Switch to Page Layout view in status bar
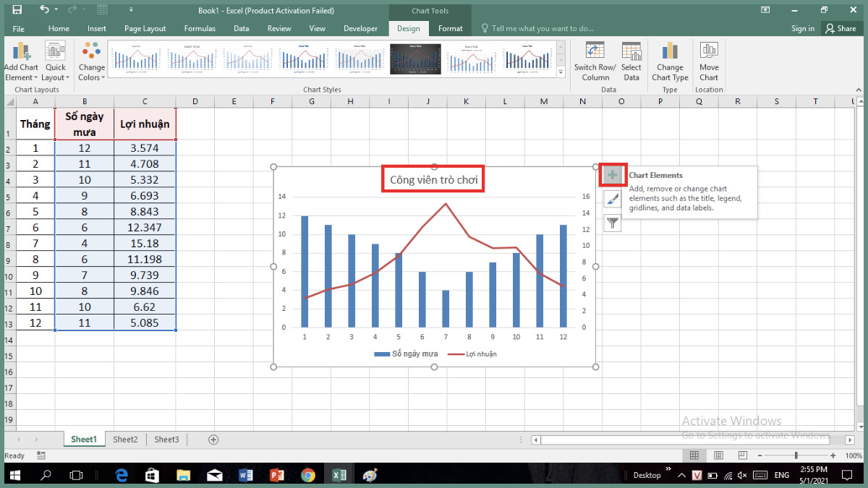This screenshot has height=488, width=868. tap(718, 455)
